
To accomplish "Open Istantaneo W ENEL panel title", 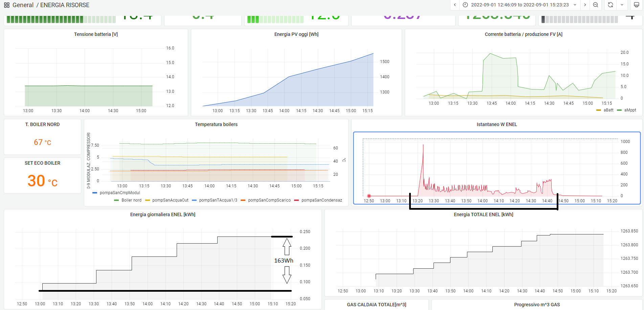I will point(497,124).
